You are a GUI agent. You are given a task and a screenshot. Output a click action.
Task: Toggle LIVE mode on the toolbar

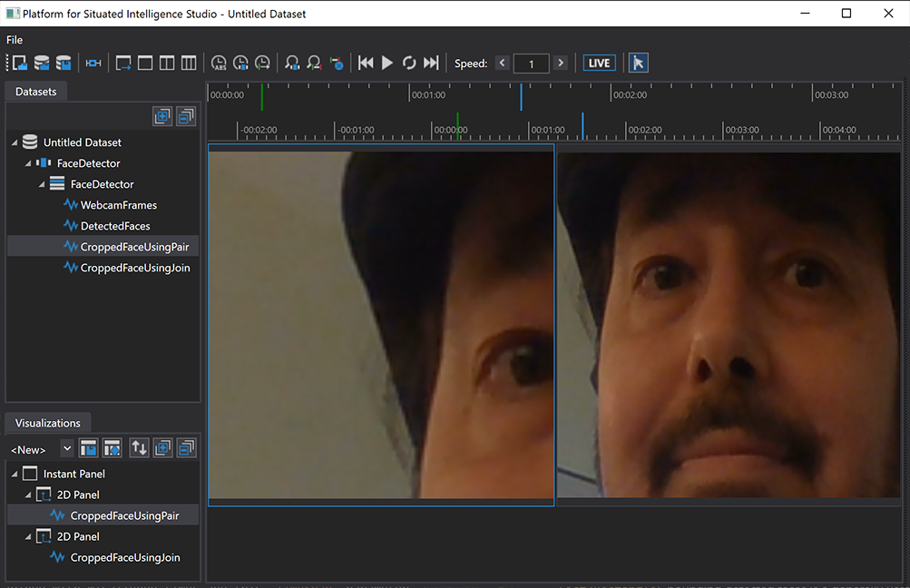[x=598, y=63]
